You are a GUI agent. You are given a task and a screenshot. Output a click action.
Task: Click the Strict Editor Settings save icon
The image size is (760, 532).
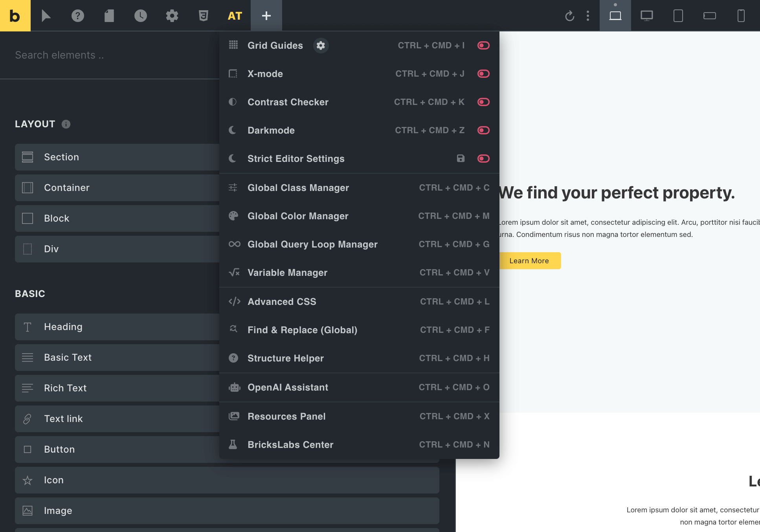click(x=461, y=158)
